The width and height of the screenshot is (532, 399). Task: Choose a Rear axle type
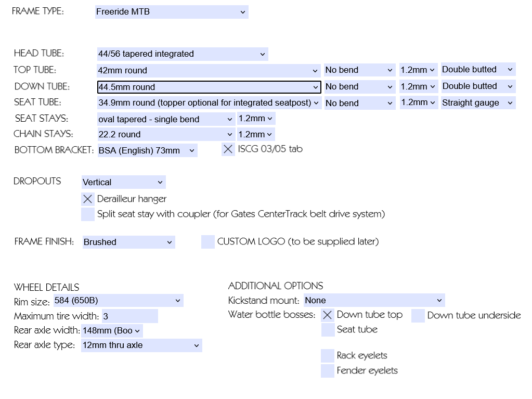[x=141, y=345]
